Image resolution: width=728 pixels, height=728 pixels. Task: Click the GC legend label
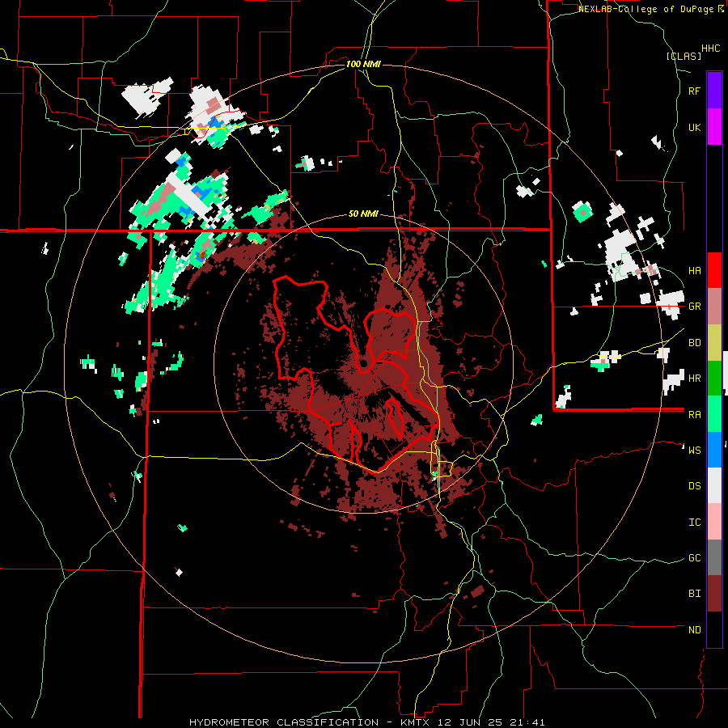coord(694,558)
